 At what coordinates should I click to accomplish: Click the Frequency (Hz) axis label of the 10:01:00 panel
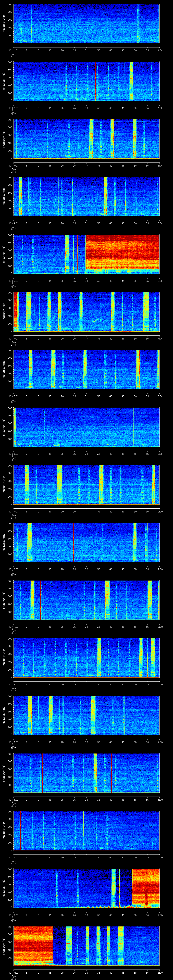[x=4, y=24]
